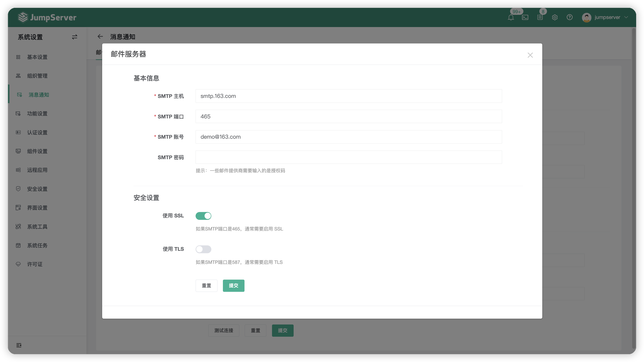
Task: Open the help question mark icon
Action: point(570,17)
